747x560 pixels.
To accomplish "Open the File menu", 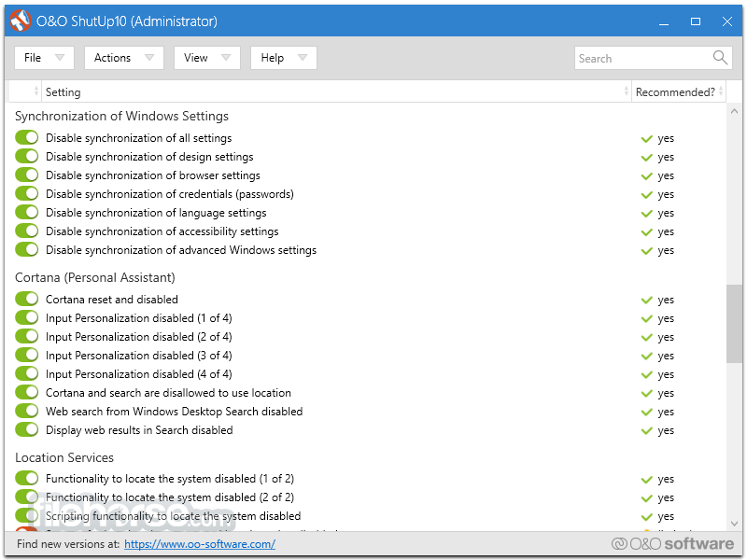I will (x=44, y=58).
